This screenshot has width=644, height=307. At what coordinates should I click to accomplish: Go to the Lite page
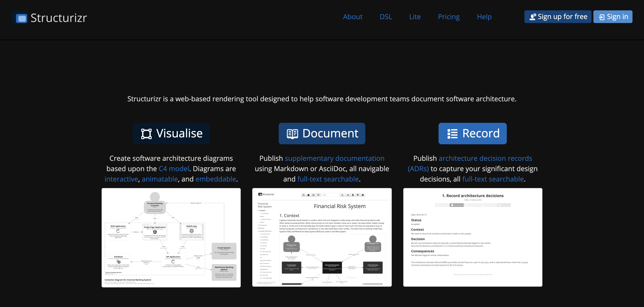click(415, 17)
